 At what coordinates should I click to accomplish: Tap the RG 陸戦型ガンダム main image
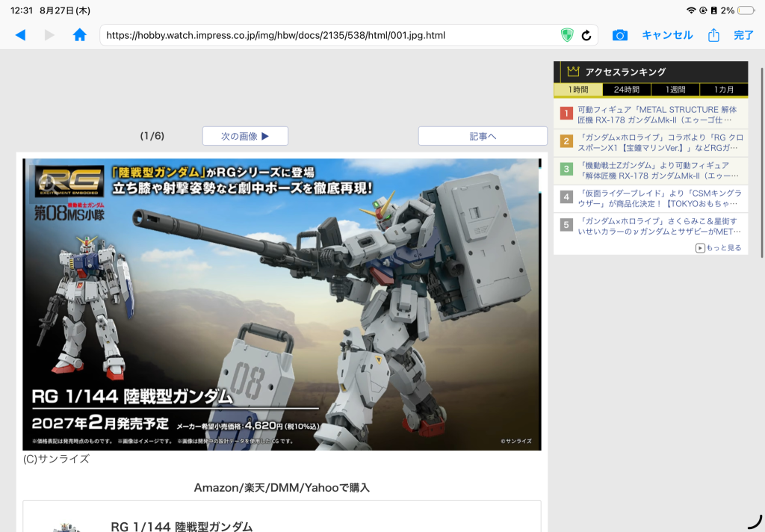coord(282,304)
